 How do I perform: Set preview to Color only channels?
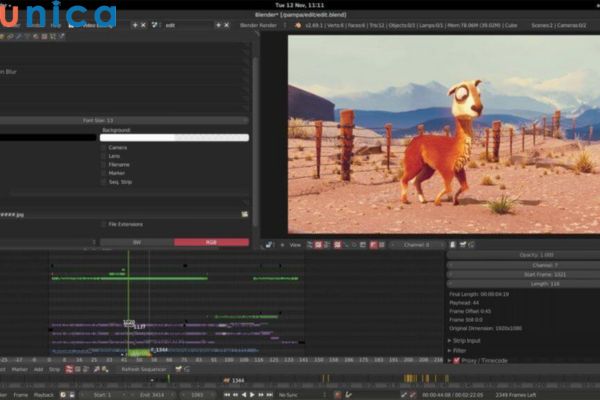(382, 245)
